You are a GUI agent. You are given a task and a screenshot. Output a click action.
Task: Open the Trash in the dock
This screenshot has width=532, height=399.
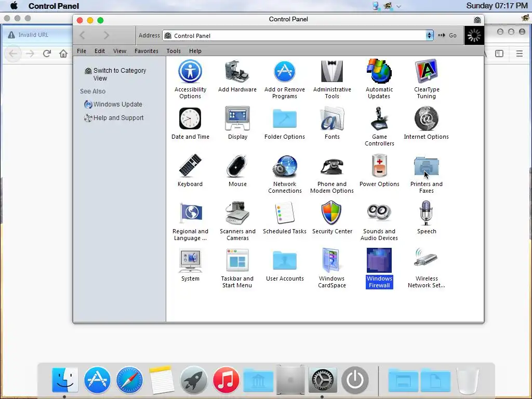tap(468, 380)
